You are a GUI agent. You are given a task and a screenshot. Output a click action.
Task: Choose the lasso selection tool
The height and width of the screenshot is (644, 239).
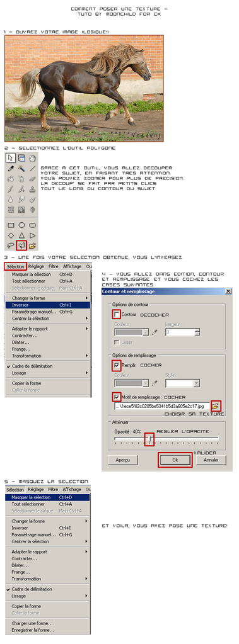click(x=11, y=246)
